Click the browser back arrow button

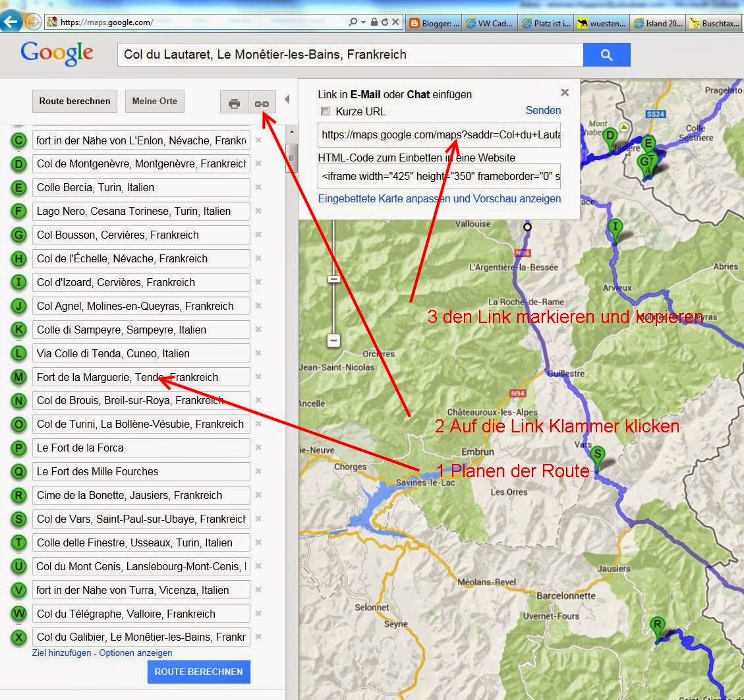(11, 21)
